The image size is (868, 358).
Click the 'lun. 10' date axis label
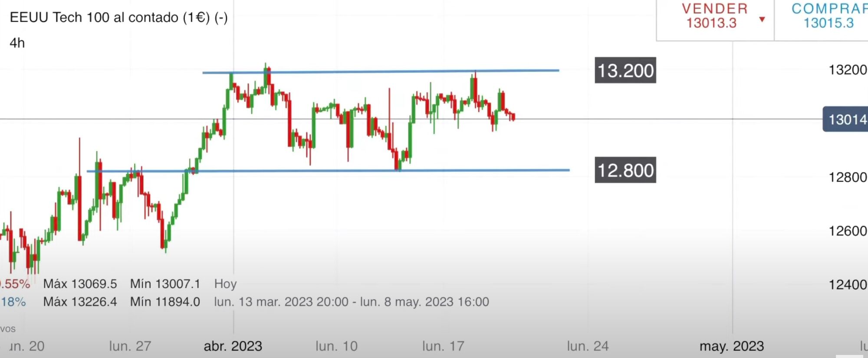point(336,346)
